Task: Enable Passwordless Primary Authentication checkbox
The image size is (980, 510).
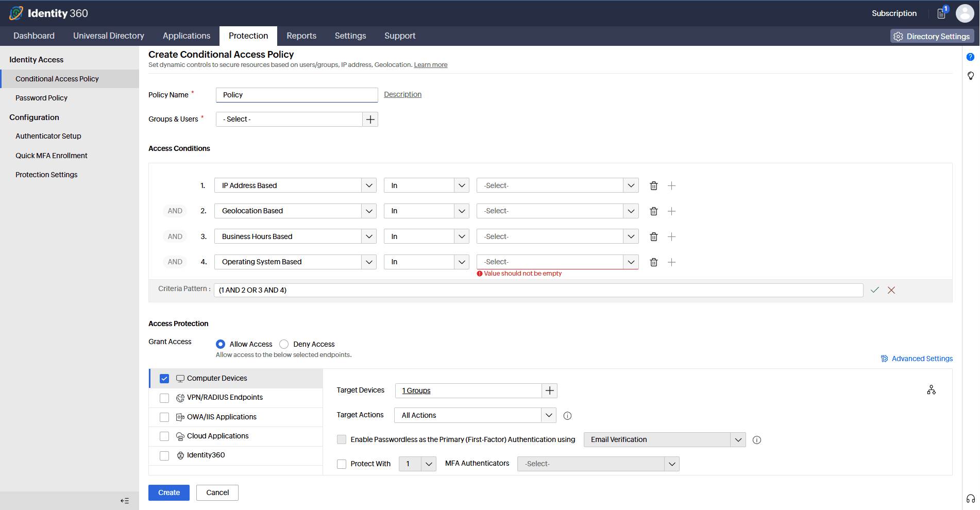Action: [x=342, y=439]
